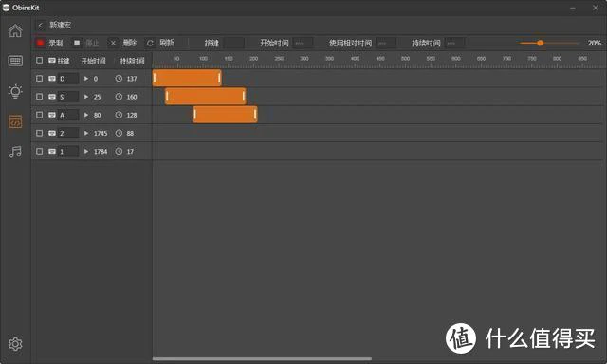Viewport: 607px width, 364px height.
Task: Open the lighting bulb sidebar icon
Action: tap(15, 91)
